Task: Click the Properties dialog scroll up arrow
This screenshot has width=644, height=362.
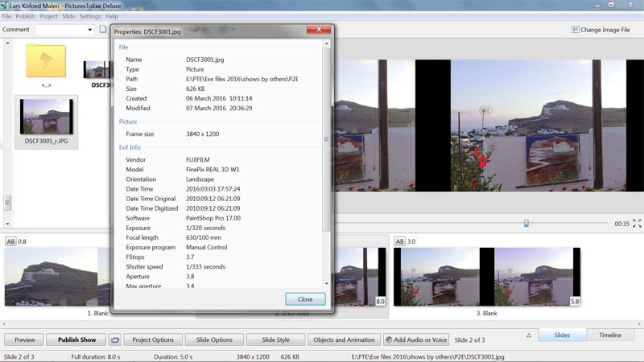Action: [x=327, y=43]
